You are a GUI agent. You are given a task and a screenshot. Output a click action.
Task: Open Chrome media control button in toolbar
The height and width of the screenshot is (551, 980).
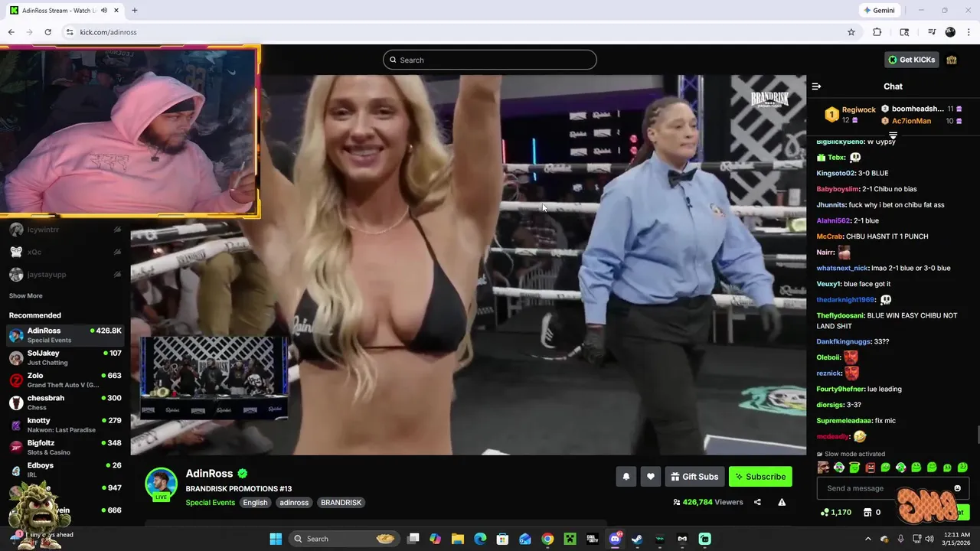pyautogui.click(x=931, y=32)
